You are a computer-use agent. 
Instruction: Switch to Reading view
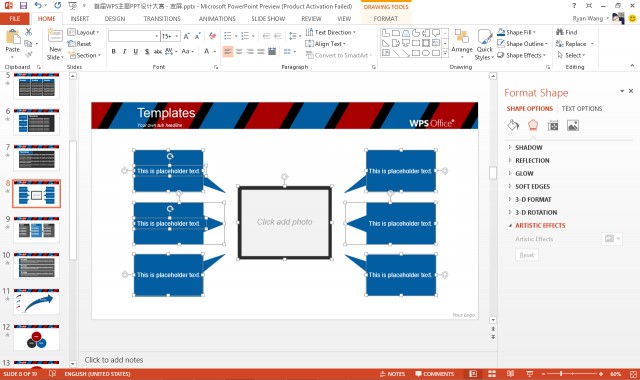pyautogui.click(x=510, y=374)
